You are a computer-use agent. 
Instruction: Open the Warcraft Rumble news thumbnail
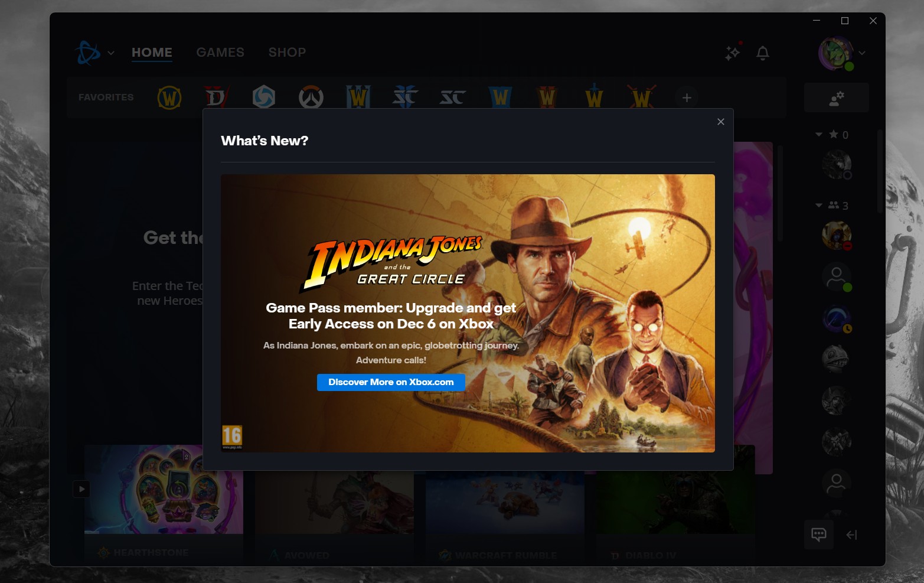(505, 502)
